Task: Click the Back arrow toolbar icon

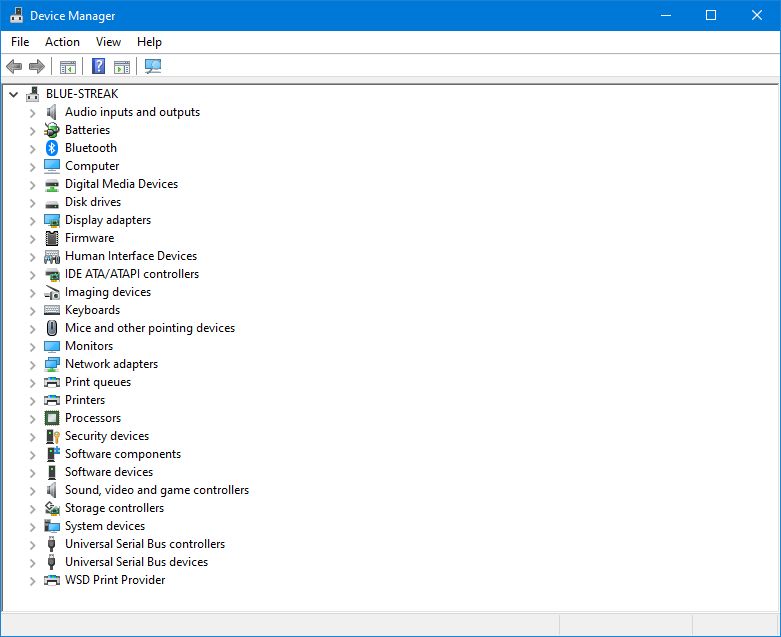Action: click(x=14, y=66)
